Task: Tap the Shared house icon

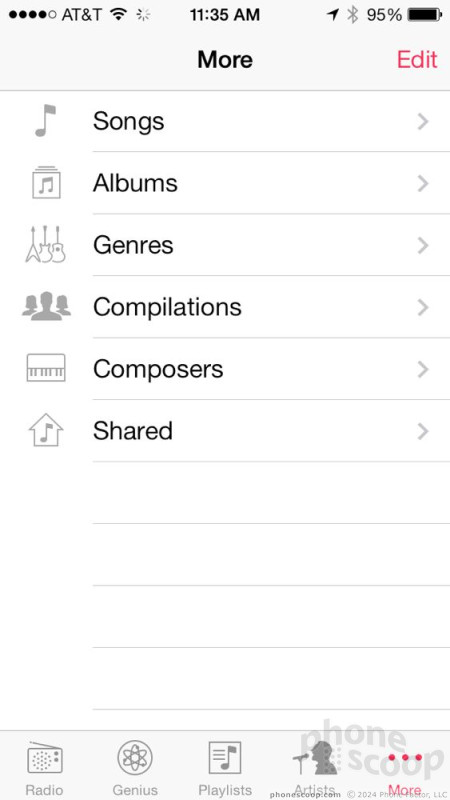Action: [x=45, y=430]
